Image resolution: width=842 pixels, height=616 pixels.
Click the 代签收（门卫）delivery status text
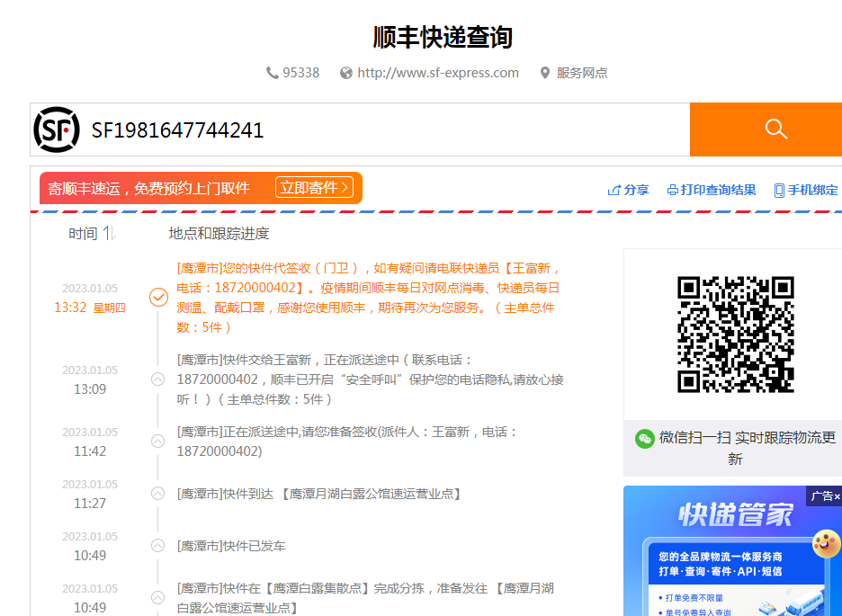[x=370, y=298]
